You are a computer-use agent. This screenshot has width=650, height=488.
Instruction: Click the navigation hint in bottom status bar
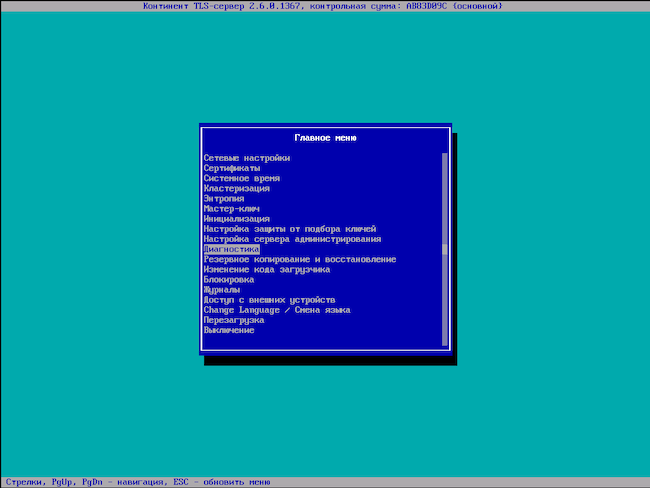tap(138, 482)
